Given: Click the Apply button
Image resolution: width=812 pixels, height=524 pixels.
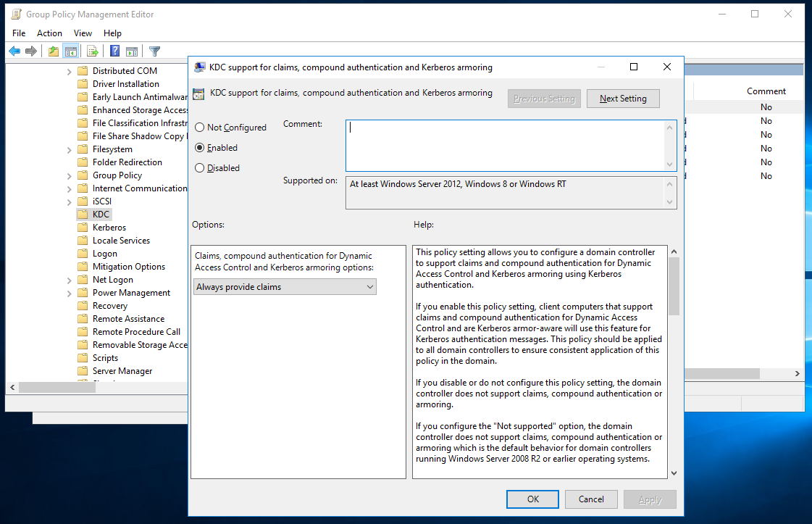Looking at the screenshot, I should 650,499.
